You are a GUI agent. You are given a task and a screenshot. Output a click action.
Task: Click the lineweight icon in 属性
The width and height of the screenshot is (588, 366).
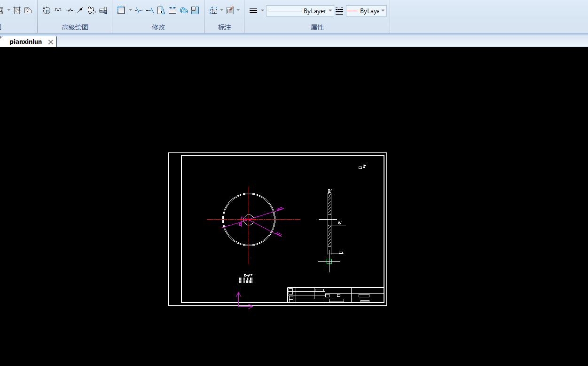[x=253, y=11]
